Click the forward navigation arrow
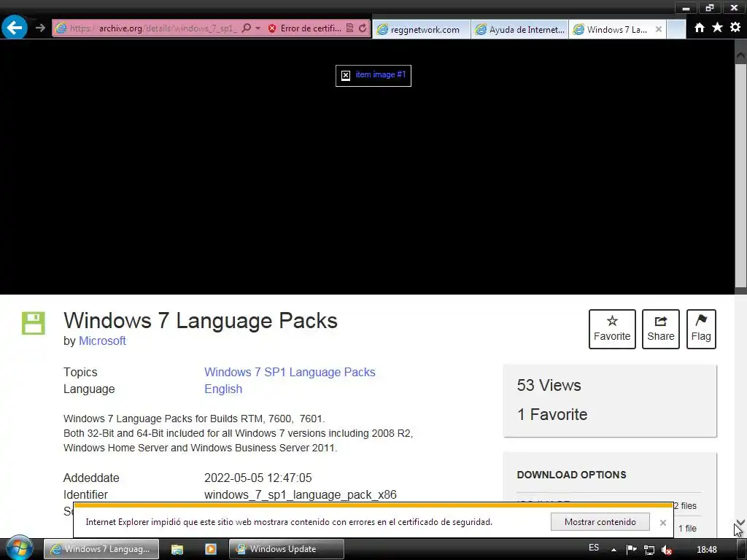The image size is (747, 560). tap(41, 28)
